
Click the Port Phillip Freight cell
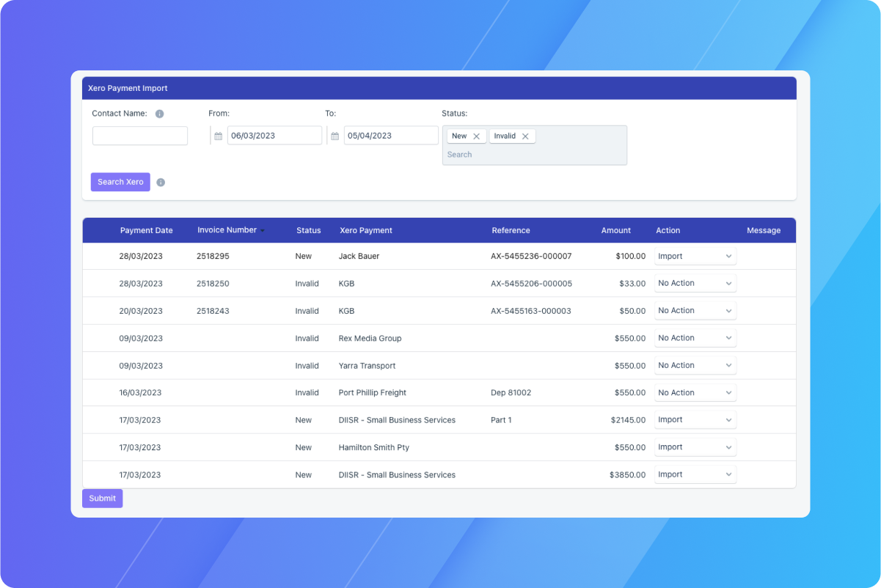click(373, 393)
